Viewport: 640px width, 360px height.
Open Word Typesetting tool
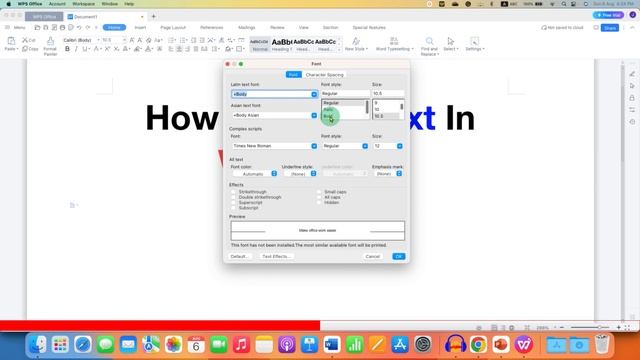pyautogui.click(x=394, y=44)
